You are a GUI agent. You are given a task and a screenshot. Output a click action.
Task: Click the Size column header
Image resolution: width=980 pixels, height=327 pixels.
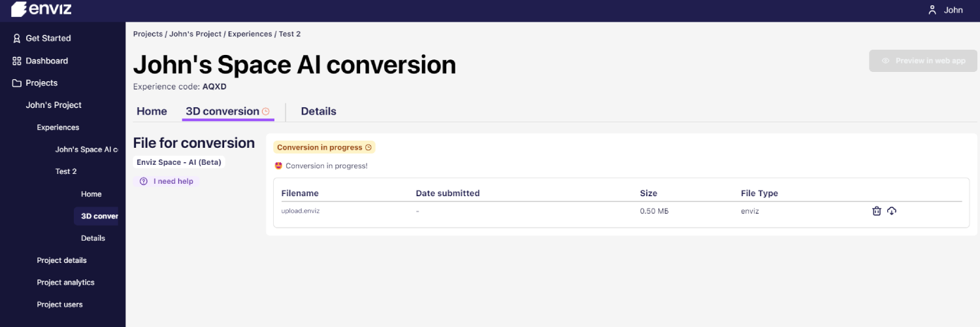[x=649, y=194]
